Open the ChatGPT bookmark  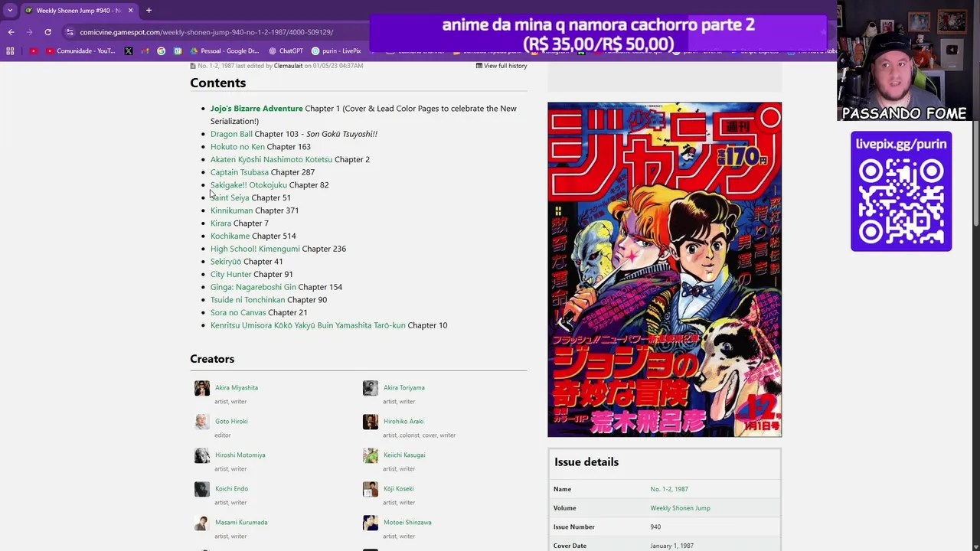tap(286, 51)
